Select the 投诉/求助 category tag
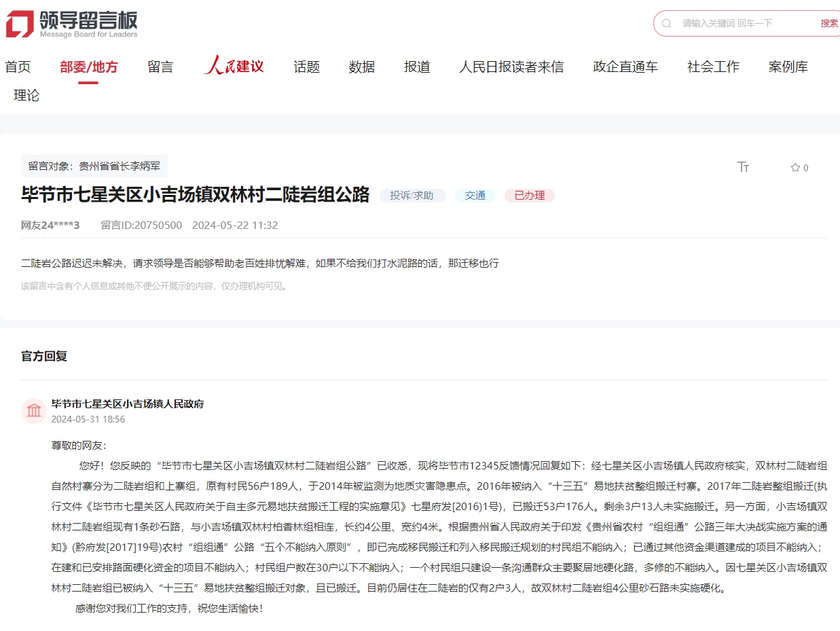The height and width of the screenshot is (631, 840). 412,196
